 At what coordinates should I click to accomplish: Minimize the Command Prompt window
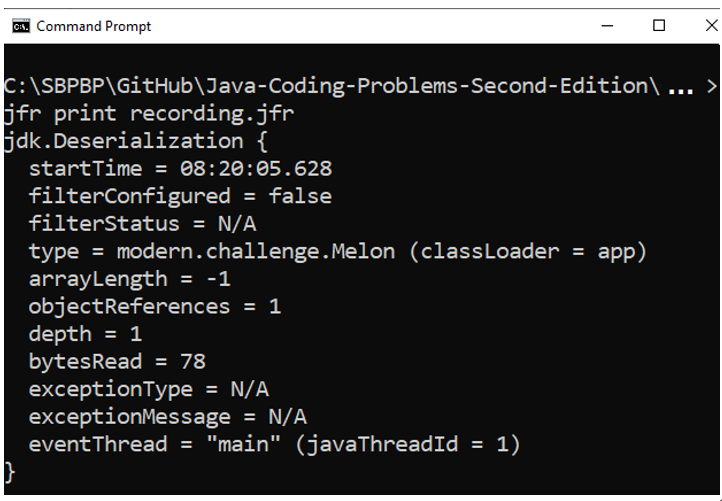607,26
